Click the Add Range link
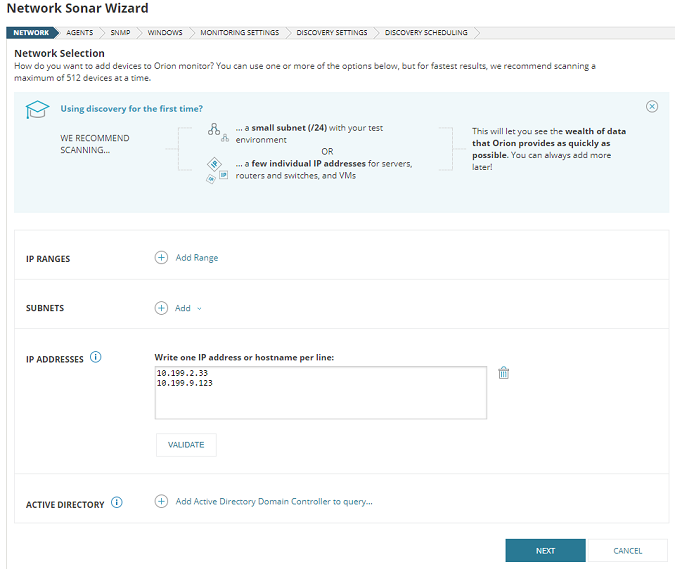 (x=197, y=258)
